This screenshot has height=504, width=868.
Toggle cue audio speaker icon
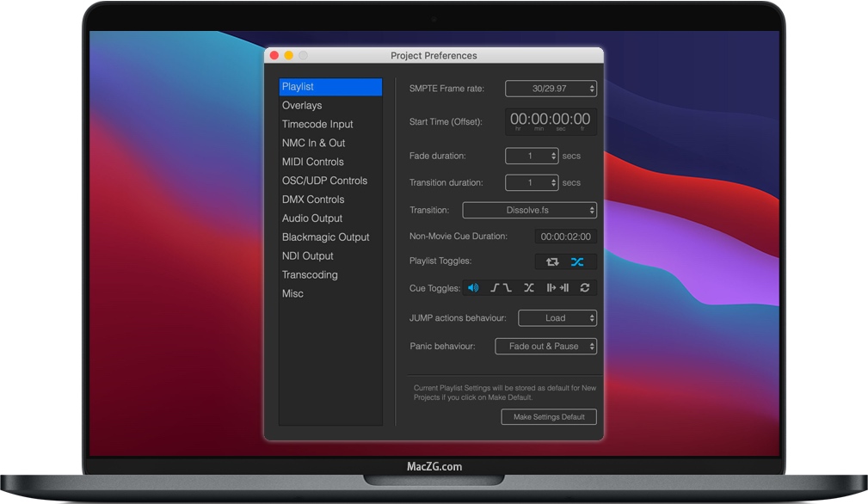coord(473,288)
